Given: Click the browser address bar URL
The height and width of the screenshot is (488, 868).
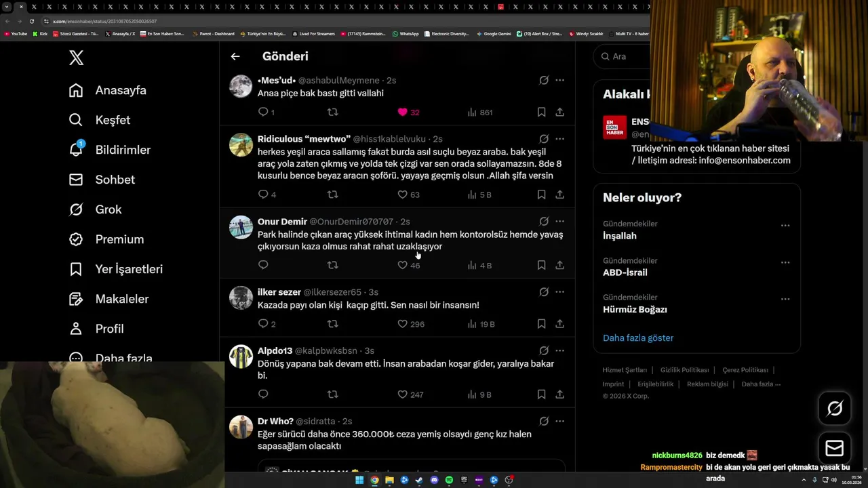Looking at the screenshot, I should pos(105,21).
